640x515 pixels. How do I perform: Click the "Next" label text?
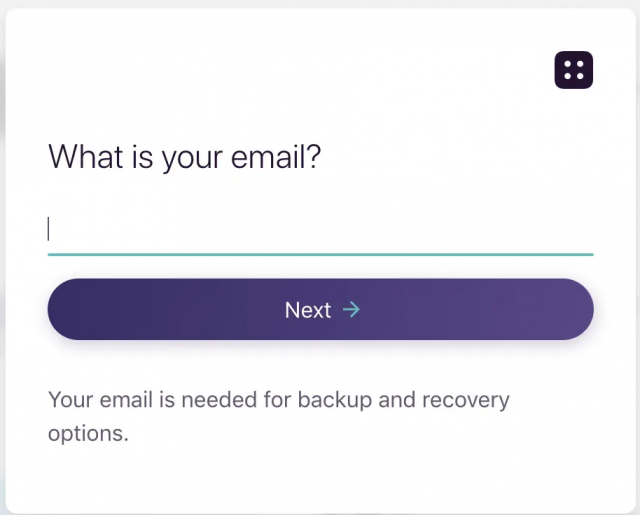click(307, 310)
